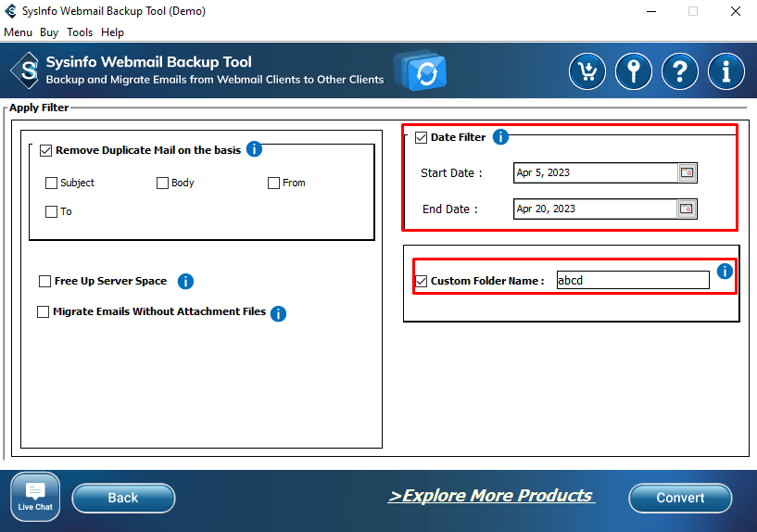Click the Back button
Screen dimensions: 757x532
pyautogui.click(x=123, y=498)
